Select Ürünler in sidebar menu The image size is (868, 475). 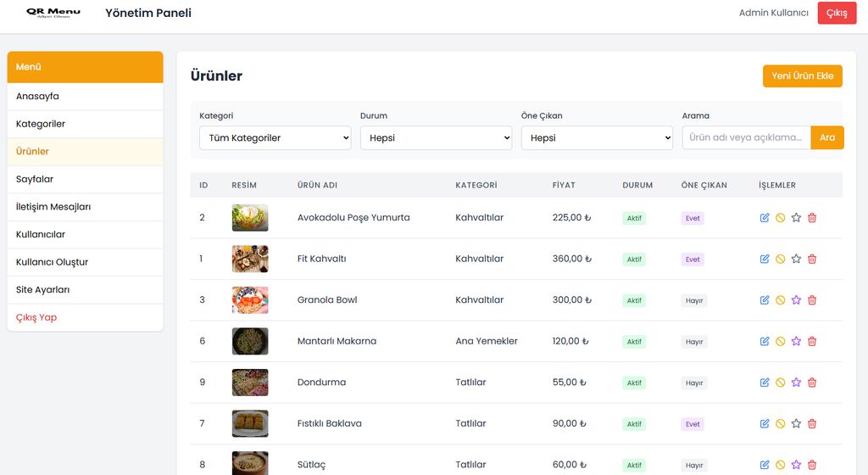tap(86, 152)
